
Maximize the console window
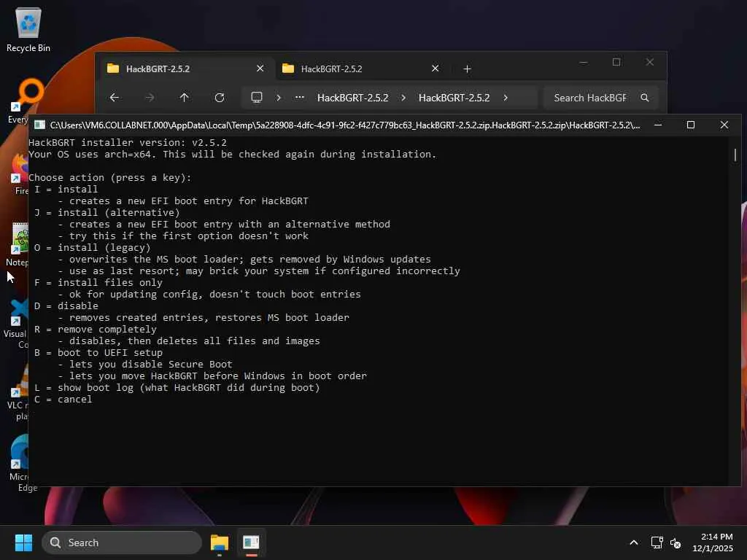691,125
